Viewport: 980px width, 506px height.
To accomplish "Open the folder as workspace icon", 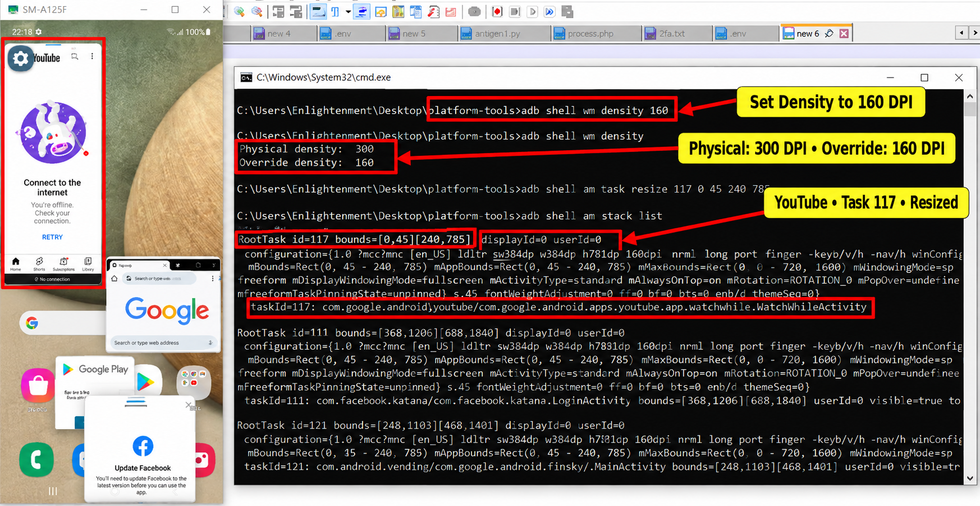I will point(451,11).
